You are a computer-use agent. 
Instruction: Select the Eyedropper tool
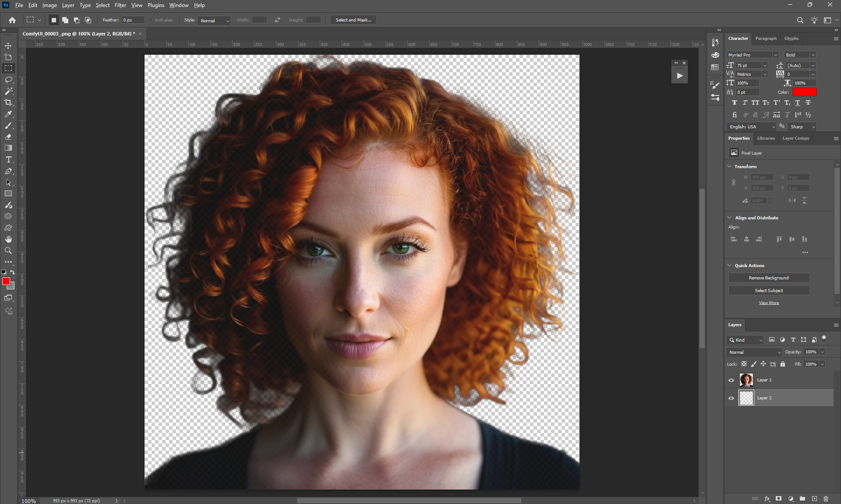[x=8, y=114]
